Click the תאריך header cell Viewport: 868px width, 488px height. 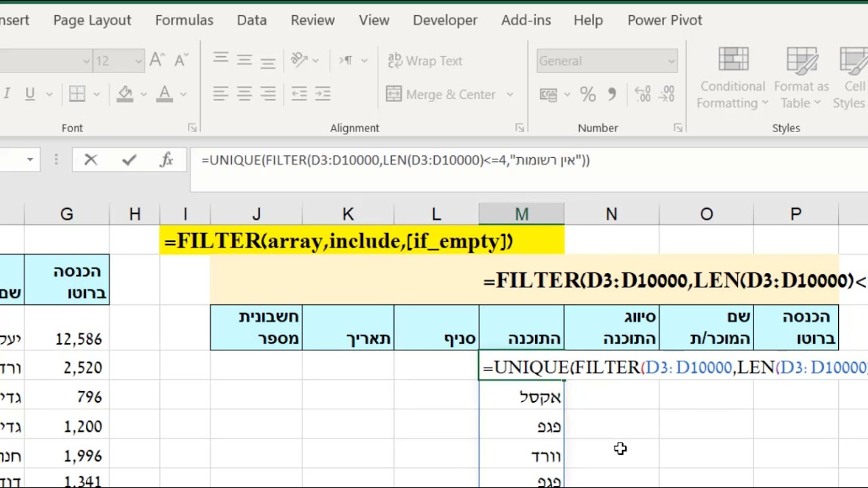(347, 328)
